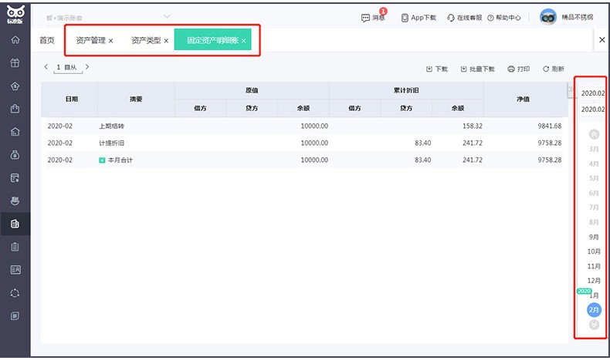
Task: Collapse the period side panel with double chevron
Action: (571, 89)
